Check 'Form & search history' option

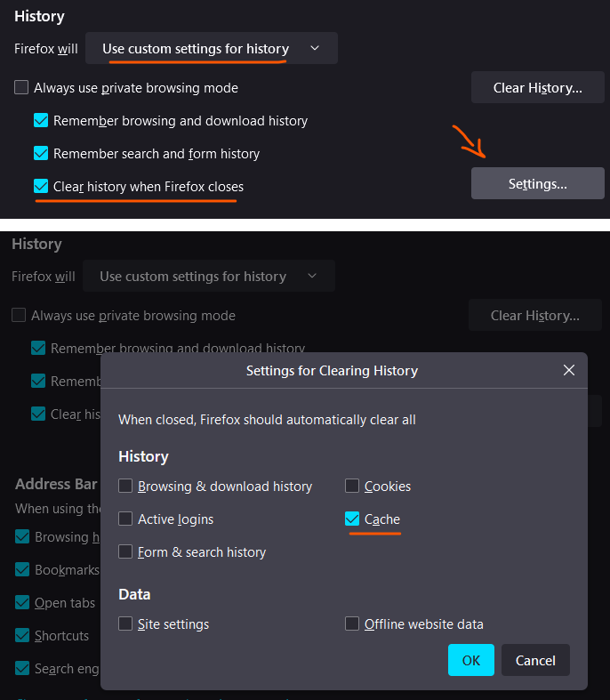click(125, 551)
